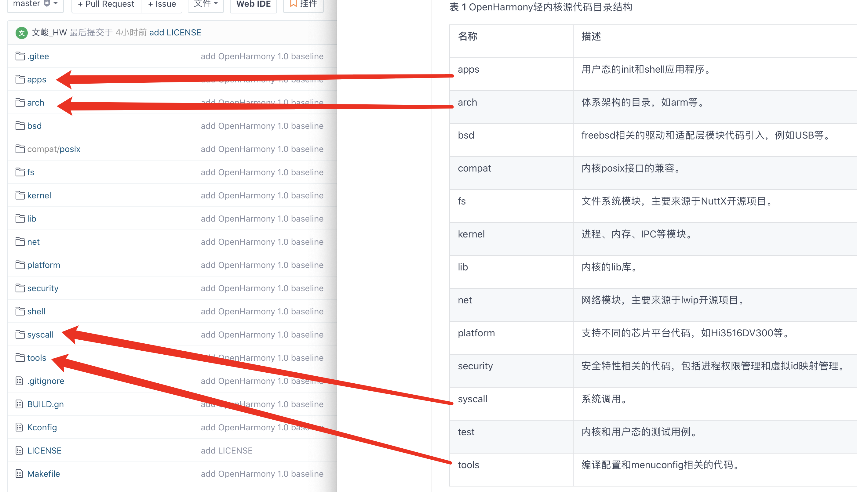
Task: Click the folder icon beside fs
Action: 20,172
